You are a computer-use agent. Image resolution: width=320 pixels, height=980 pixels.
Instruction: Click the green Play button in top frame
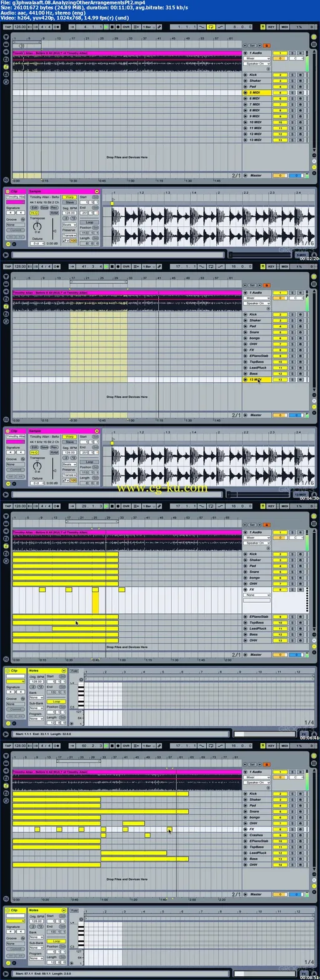(106, 27)
